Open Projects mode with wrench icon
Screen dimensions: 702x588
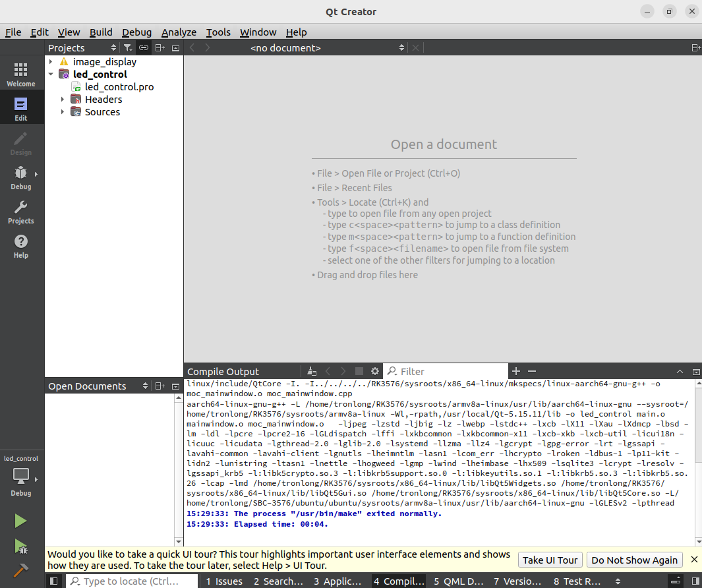21,212
